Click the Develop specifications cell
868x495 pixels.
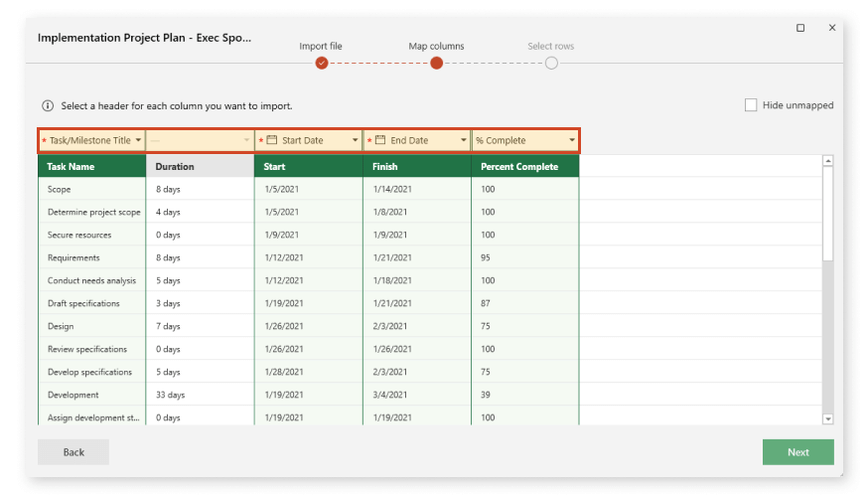[92, 372]
